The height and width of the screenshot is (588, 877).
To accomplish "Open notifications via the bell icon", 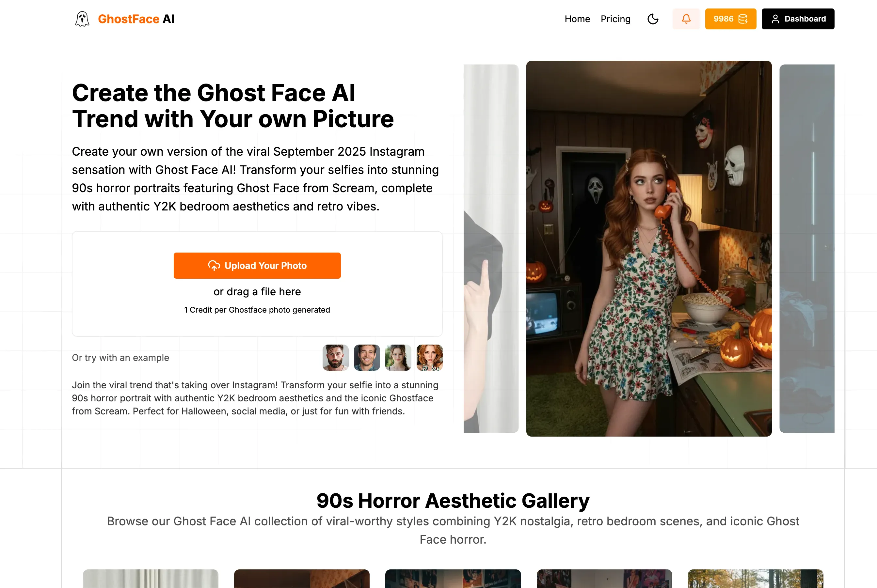I will tap(686, 19).
